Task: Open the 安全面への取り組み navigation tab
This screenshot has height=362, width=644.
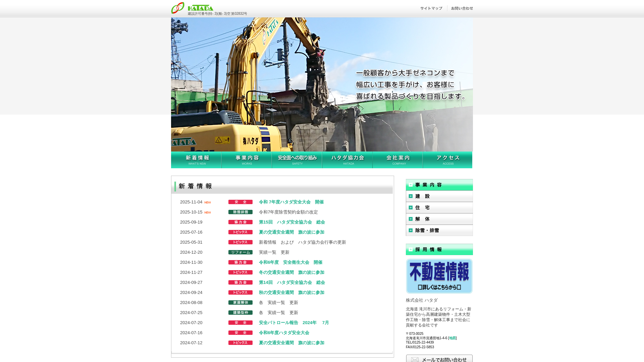Action: coord(297,160)
